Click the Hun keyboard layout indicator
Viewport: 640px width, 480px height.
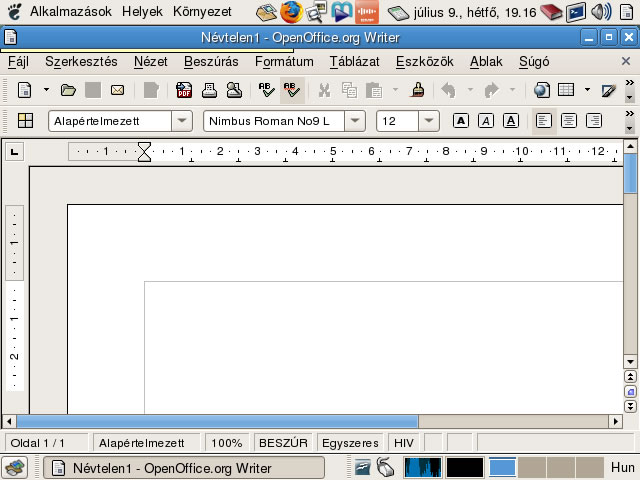[x=622, y=467]
